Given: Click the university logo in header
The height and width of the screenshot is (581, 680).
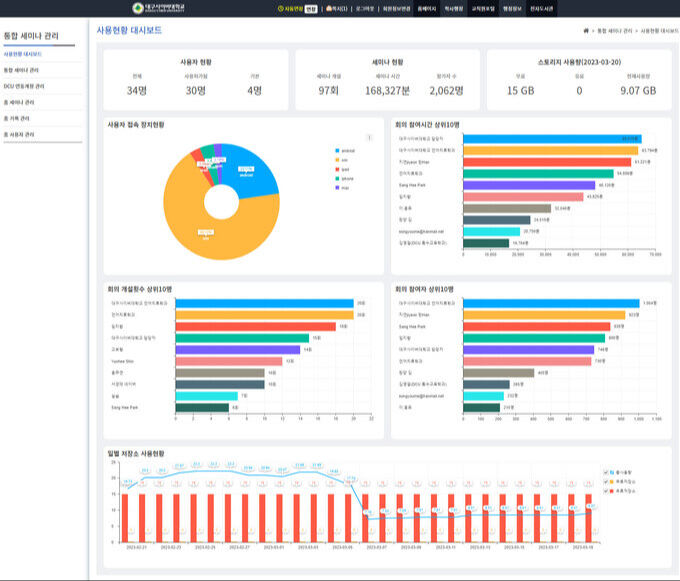Looking at the screenshot, I should tap(158, 8).
